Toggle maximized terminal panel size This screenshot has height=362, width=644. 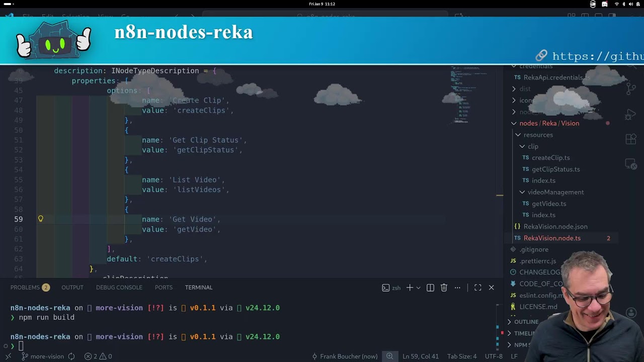click(478, 288)
